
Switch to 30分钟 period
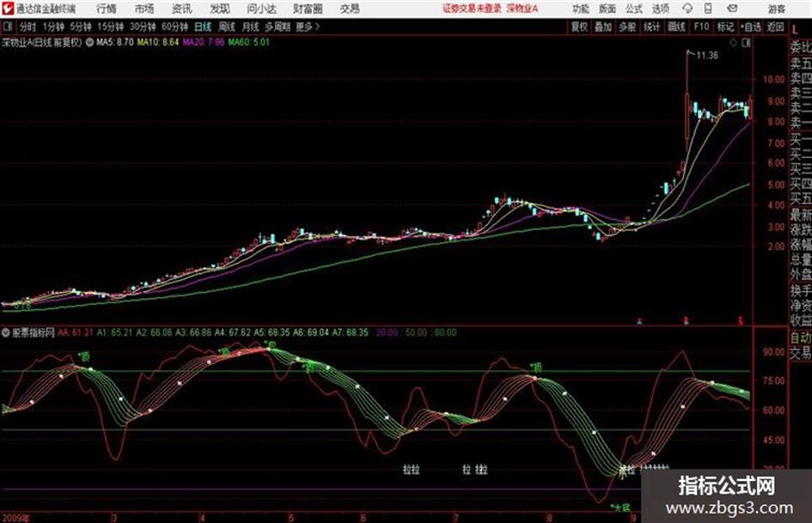tap(143, 27)
